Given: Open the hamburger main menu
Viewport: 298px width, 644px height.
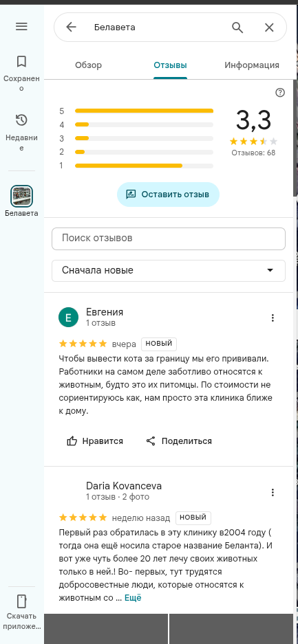Looking at the screenshot, I should tap(21, 27).
